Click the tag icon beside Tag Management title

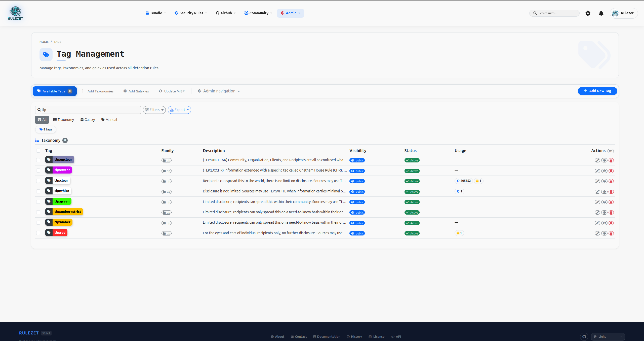click(x=46, y=55)
